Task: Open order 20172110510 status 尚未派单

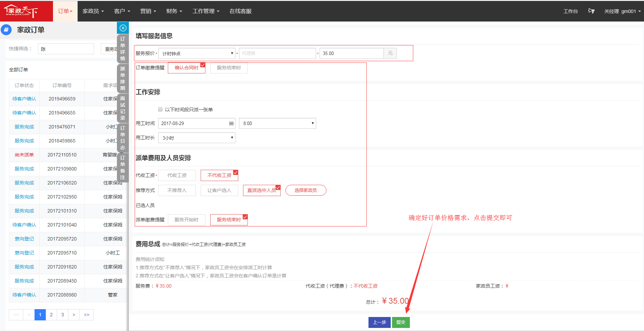Action: [24, 155]
